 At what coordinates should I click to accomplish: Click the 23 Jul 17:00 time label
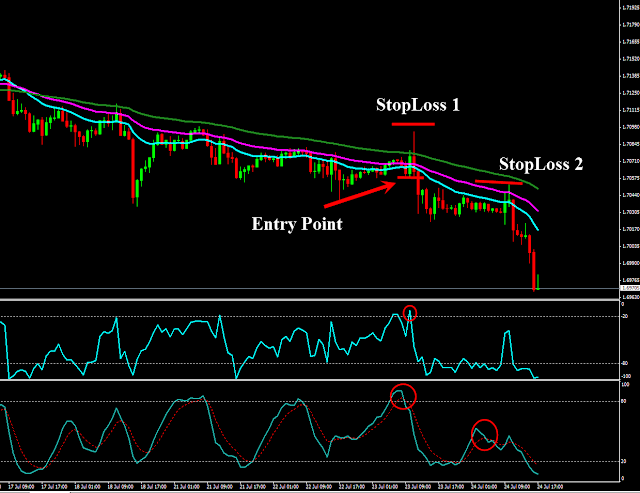coord(451,487)
